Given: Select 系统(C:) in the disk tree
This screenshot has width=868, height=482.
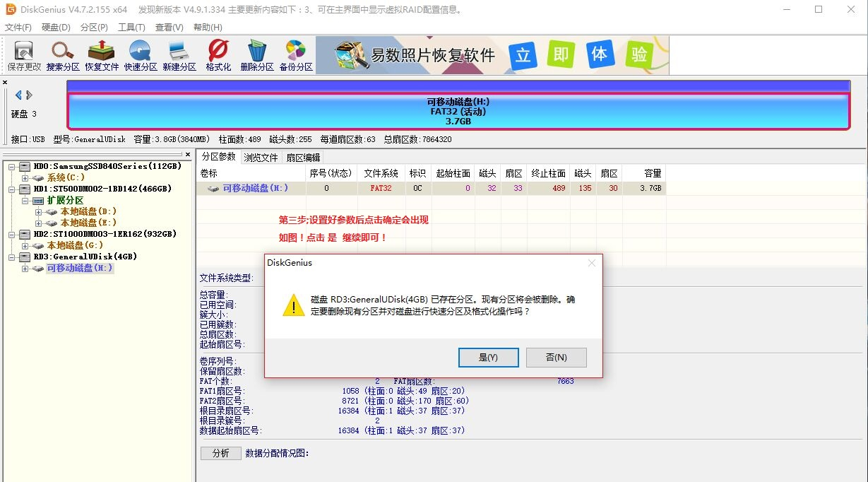Looking at the screenshot, I should pos(66,178).
